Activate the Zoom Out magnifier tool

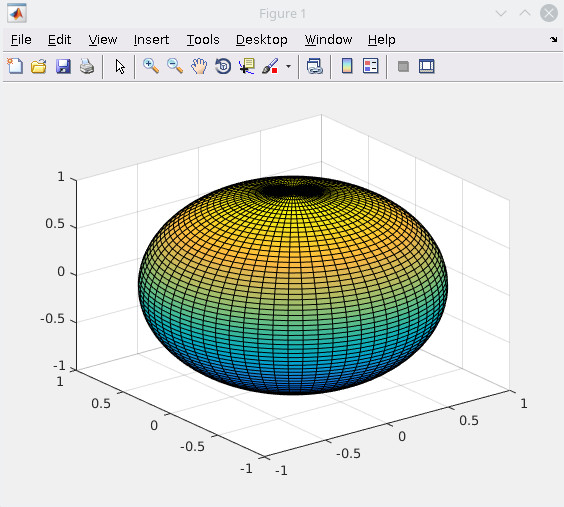click(x=175, y=66)
